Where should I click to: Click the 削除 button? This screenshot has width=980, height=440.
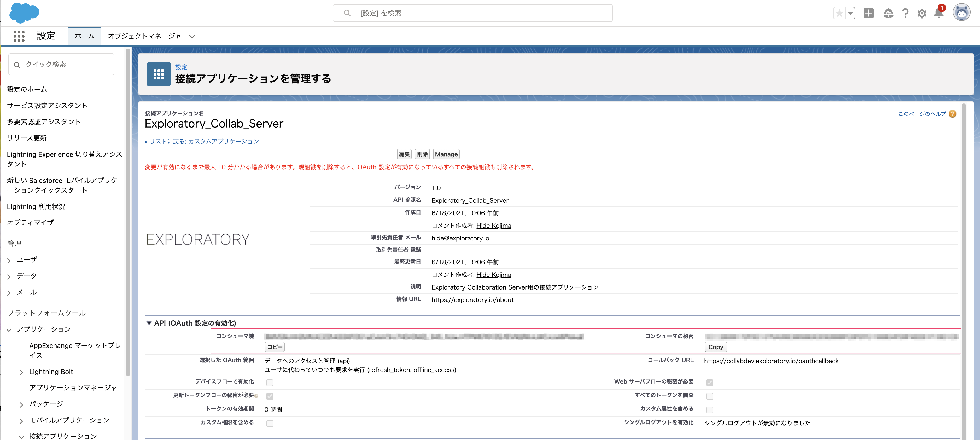pyautogui.click(x=422, y=154)
